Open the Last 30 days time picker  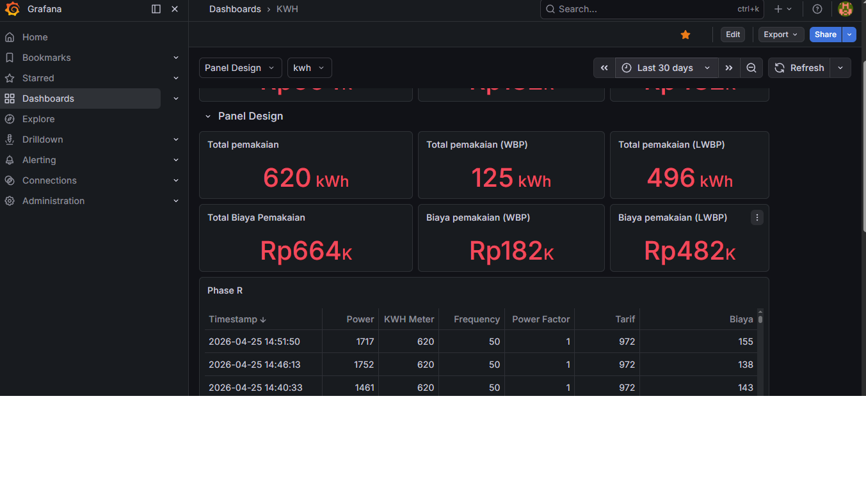click(666, 68)
